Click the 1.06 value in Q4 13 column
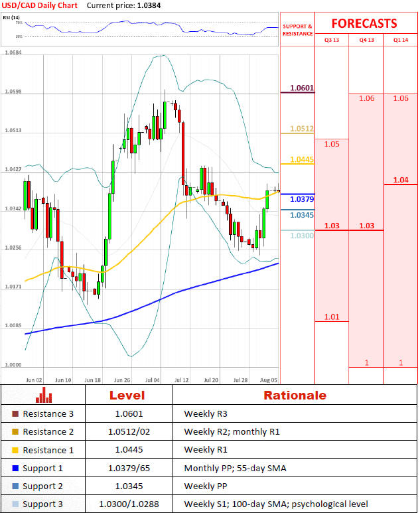The width and height of the screenshot is (420, 513). click(x=366, y=98)
